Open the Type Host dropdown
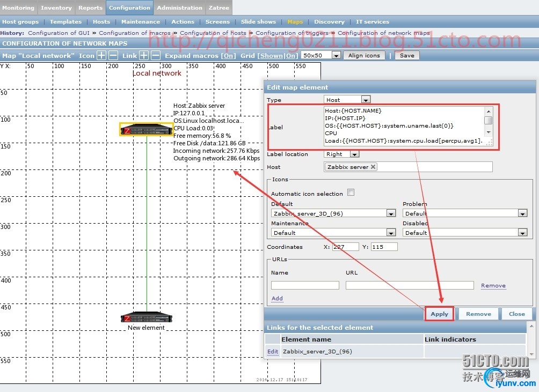 (x=347, y=100)
